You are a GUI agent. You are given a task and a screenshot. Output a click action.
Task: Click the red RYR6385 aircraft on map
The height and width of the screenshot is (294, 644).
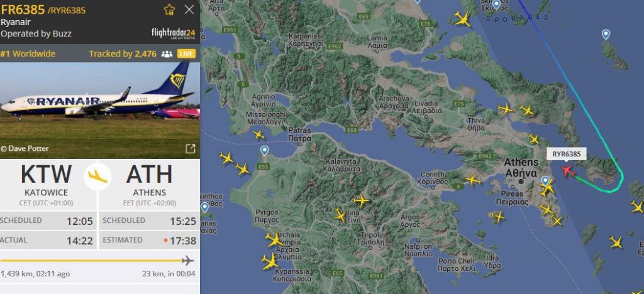[x=568, y=171]
